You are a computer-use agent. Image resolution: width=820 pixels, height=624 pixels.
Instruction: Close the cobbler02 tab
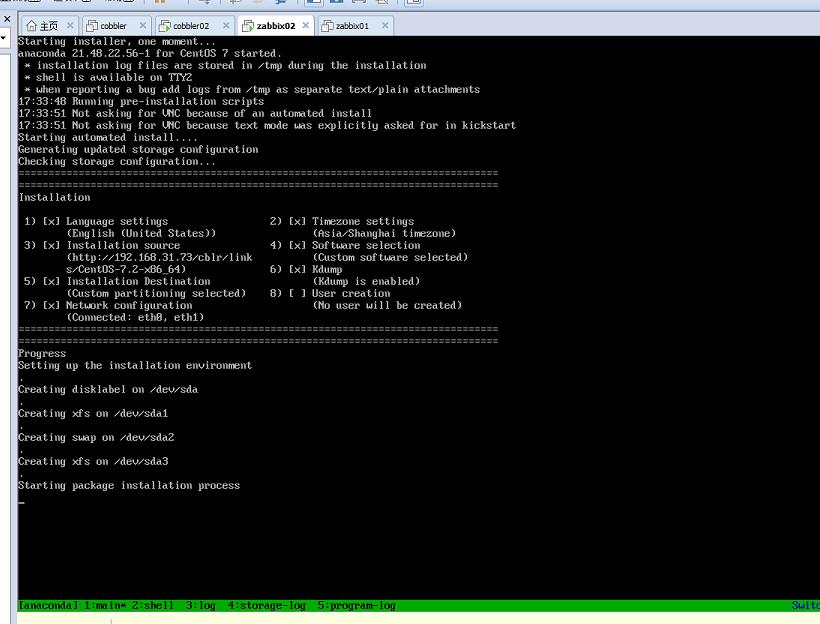pos(224,26)
